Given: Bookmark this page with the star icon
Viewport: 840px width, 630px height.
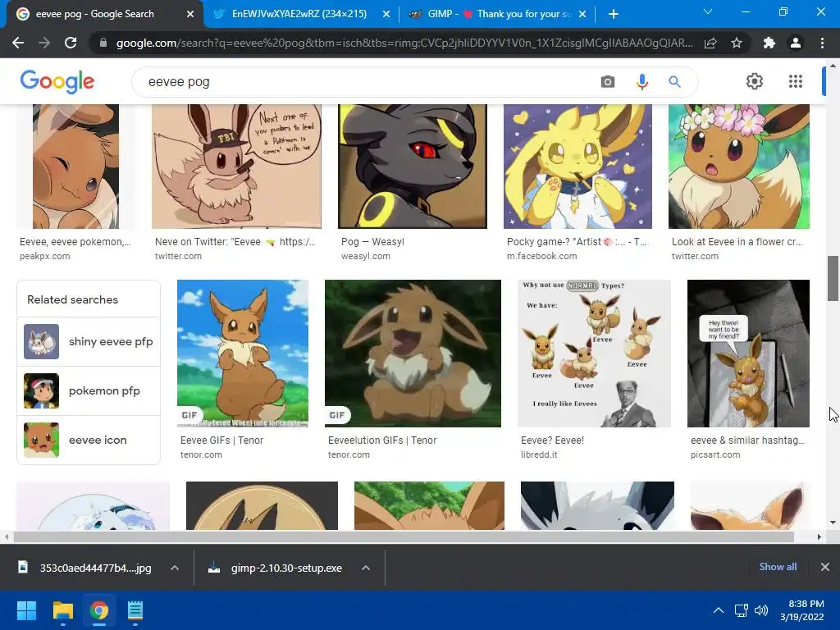Looking at the screenshot, I should [737, 43].
